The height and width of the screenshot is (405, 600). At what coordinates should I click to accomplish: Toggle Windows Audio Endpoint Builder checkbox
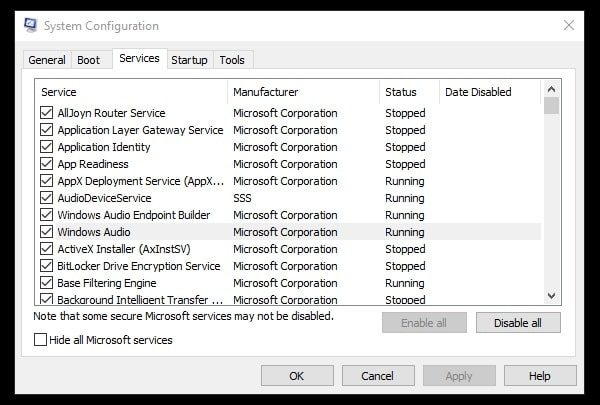tap(46, 215)
